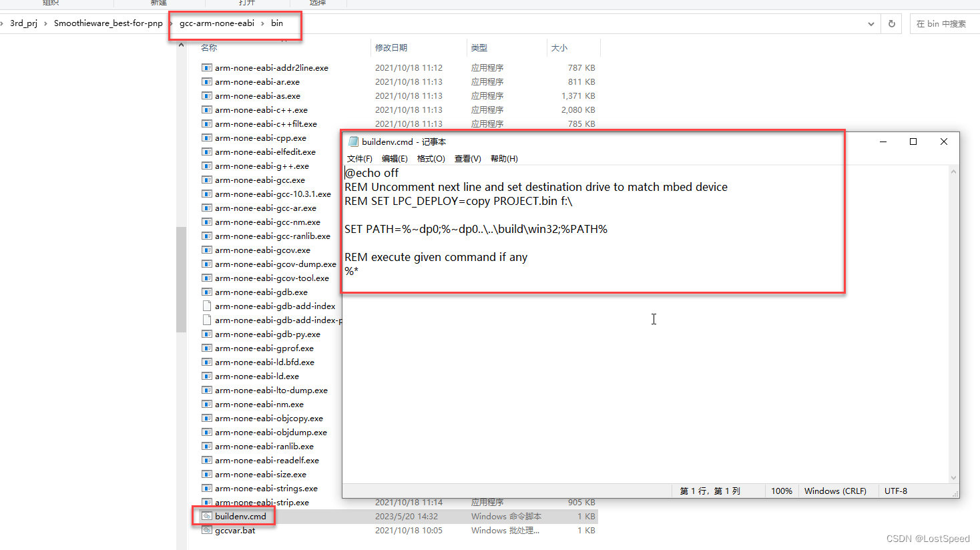This screenshot has height=550, width=980.
Task: Expand the chevron after Smoothieware_best-for-pnp breadcrumb
Action: pyautogui.click(x=171, y=23)
